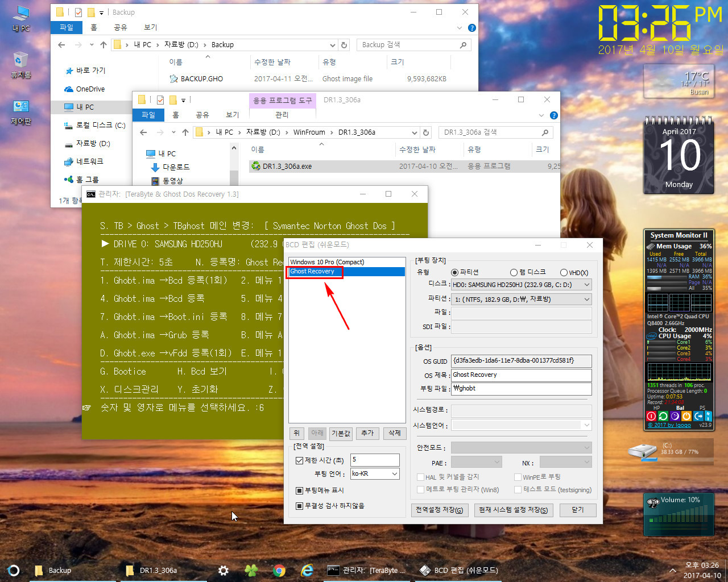Expand the ribbon in the DR1.3_306a window
Viewport: 728px width, 582px height.
[541, 115]
